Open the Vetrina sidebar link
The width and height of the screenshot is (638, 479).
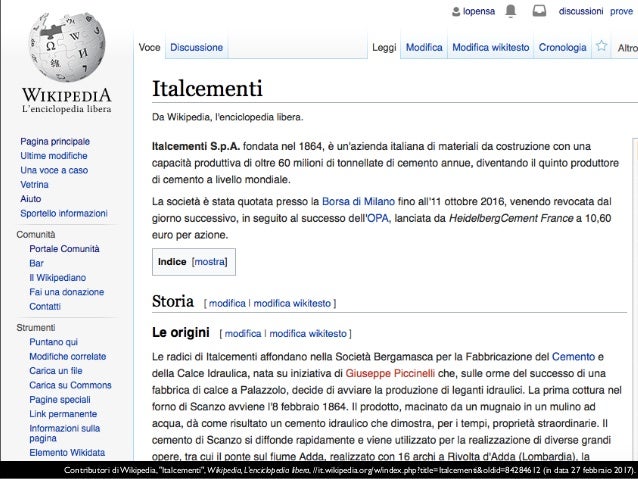click(x=34, y=185)
